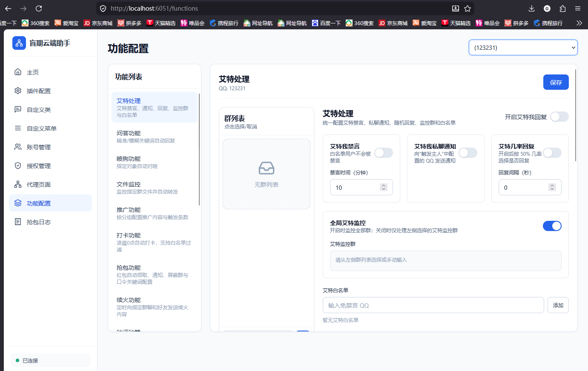Image resolution: width=588 pixels, height=371 pixels.
Task: Select 问答功能 in the function list
Action: 155,137
